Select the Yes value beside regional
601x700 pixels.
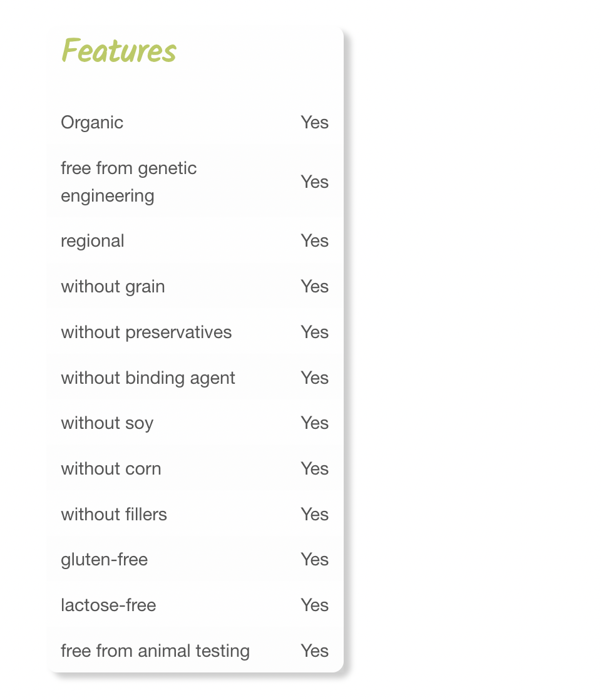tap(314, 241)
